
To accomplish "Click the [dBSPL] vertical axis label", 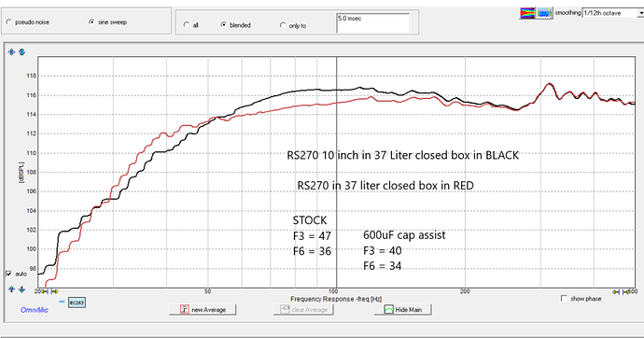I will click(21, 172).
